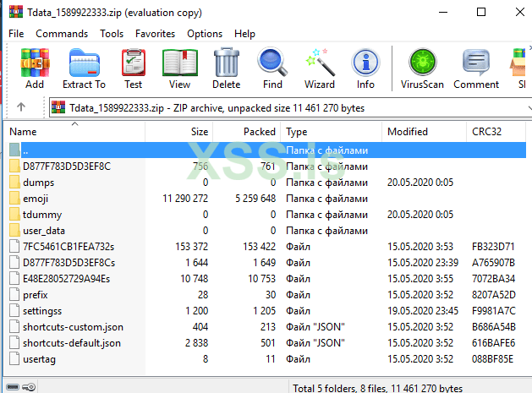This screenshot has width=532, height=393.
Task: Open the Options menu
Action: [x=205, y=34]
